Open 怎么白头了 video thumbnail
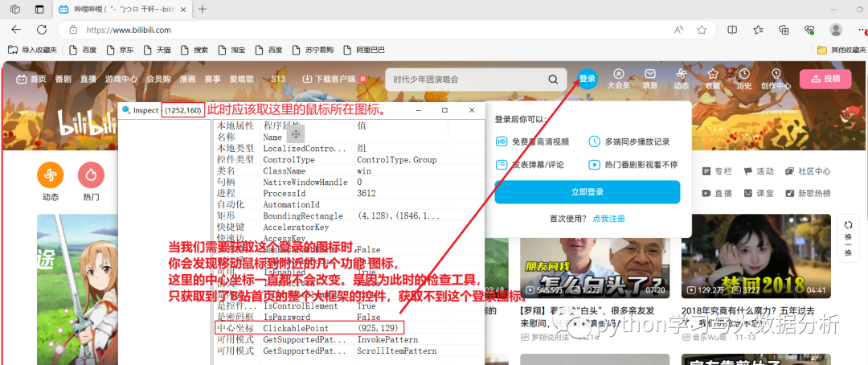 [595, 256]
